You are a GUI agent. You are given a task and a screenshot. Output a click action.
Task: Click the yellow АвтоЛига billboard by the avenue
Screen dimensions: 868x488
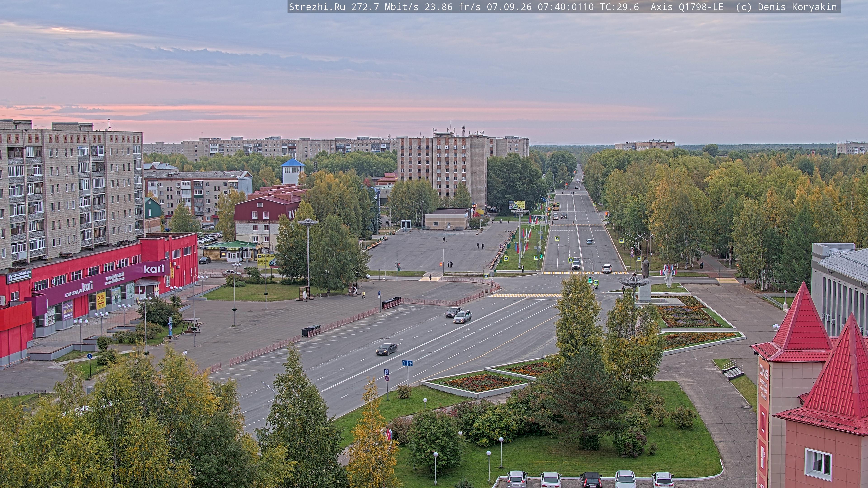[517, 204]
